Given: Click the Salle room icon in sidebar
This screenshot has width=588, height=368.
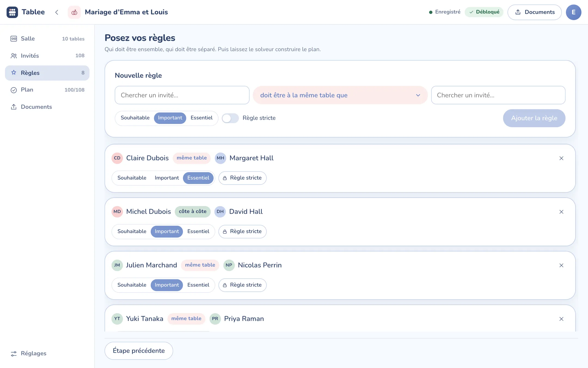Looking at the screenshot, I should pyautogui.click(x=14, y=39).
